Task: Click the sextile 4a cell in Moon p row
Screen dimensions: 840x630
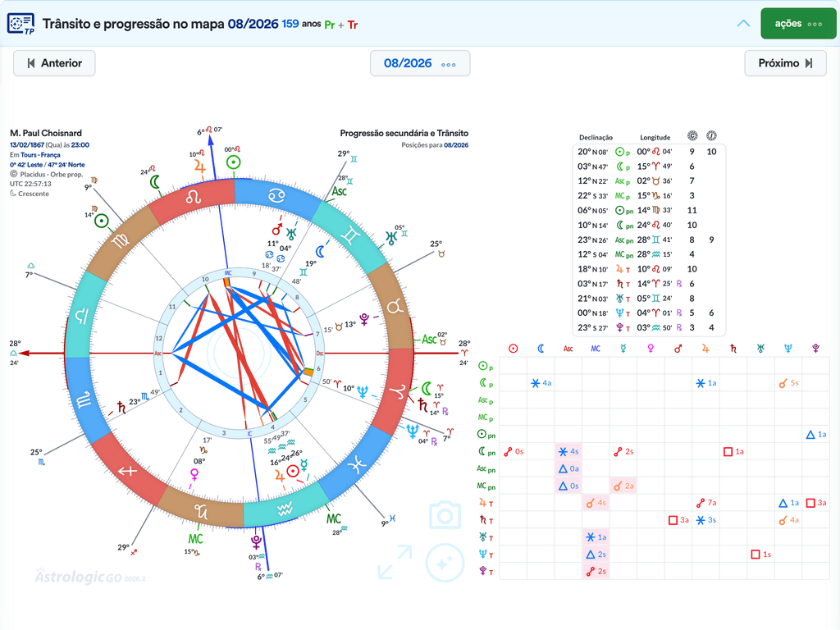Action: coord(541,383)
